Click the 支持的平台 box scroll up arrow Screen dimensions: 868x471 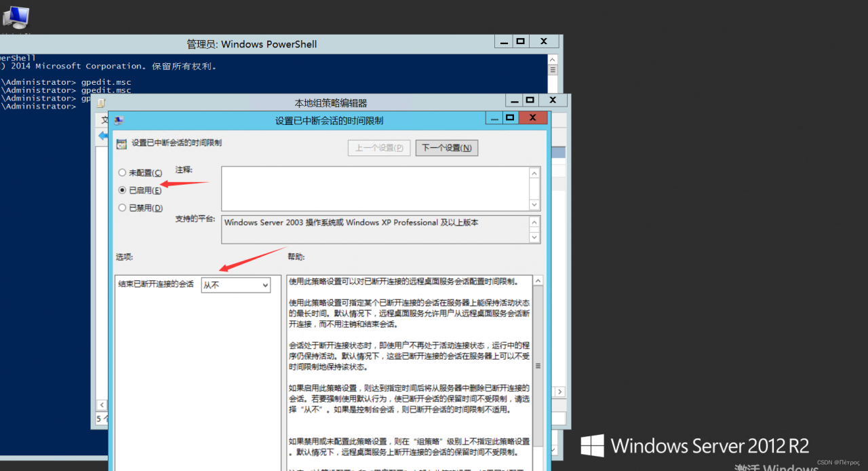point(534,222)
